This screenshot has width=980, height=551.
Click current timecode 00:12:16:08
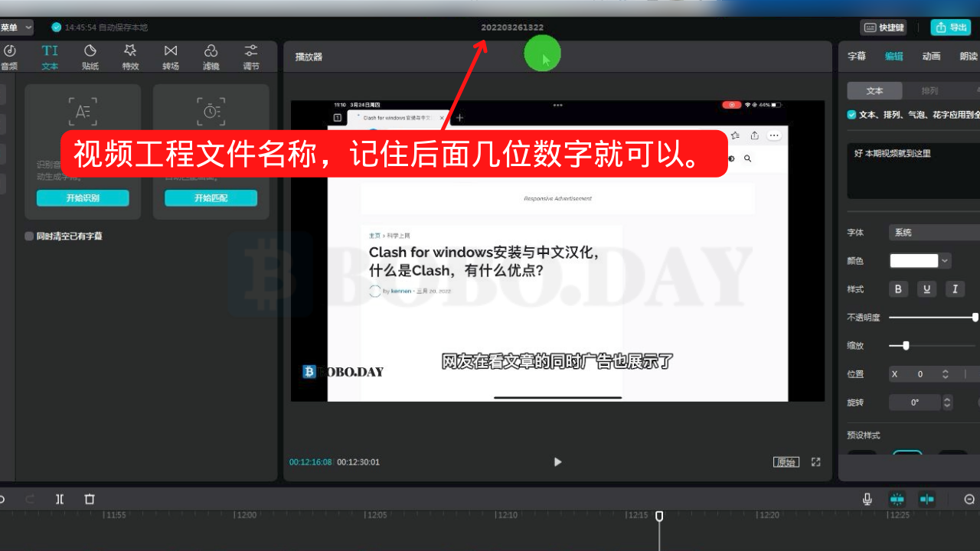pyautogui.click(x=311, y=462)
